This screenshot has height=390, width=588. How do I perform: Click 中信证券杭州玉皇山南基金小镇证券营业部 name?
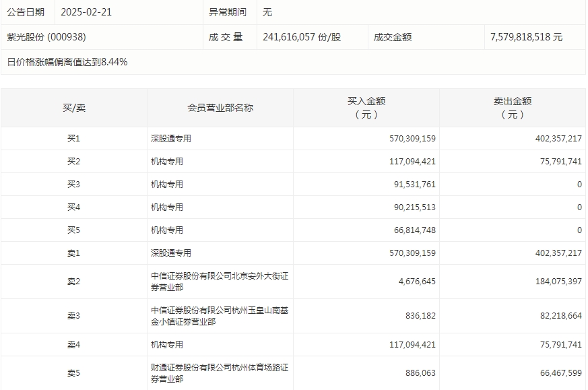[220, 316]
